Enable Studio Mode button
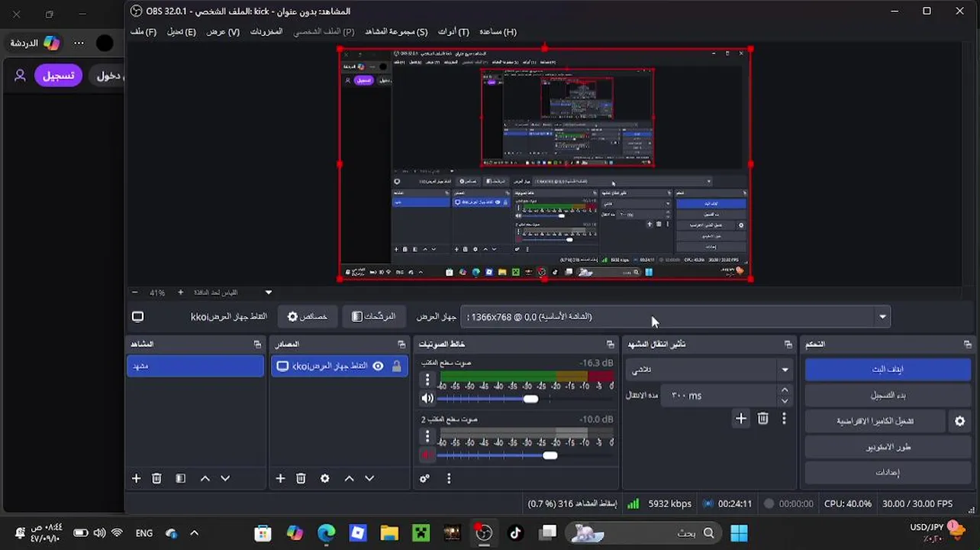 pos(888,447)
